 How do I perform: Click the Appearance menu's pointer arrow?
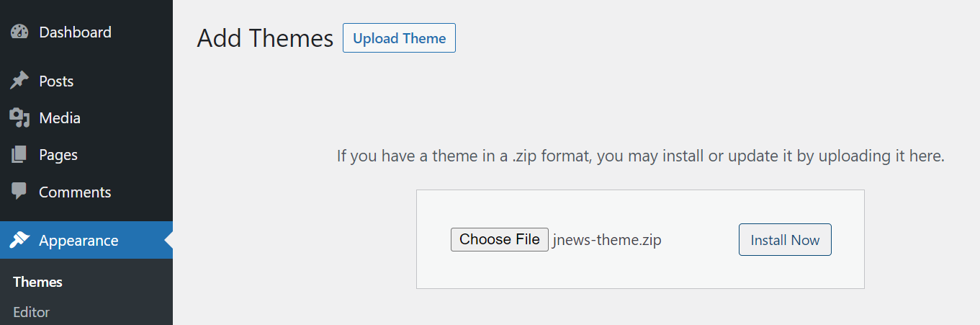tap(168, 240)
